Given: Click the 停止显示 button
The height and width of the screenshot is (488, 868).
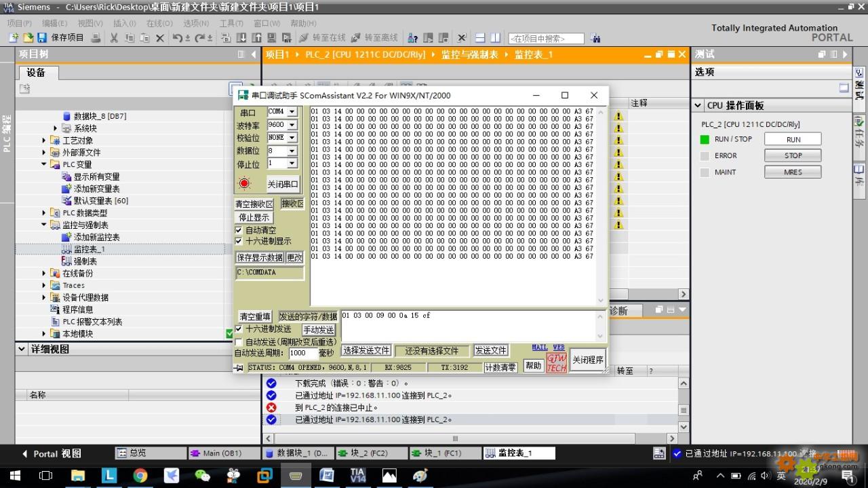Looking at the screenshot, I should pos(254,217).
